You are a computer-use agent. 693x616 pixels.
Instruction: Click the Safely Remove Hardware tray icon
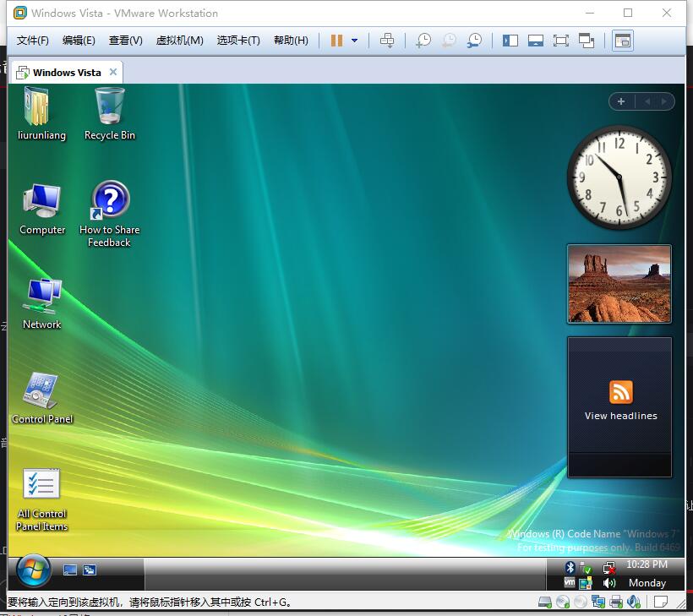click(x=586, y=567)
